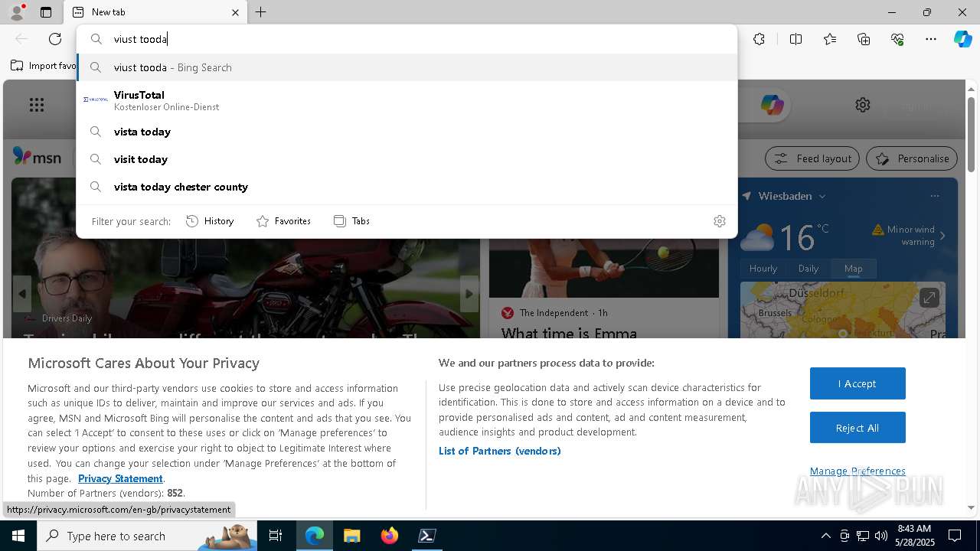
Task: Open the Extensions puzzle icon
Action: coord(759,39)
